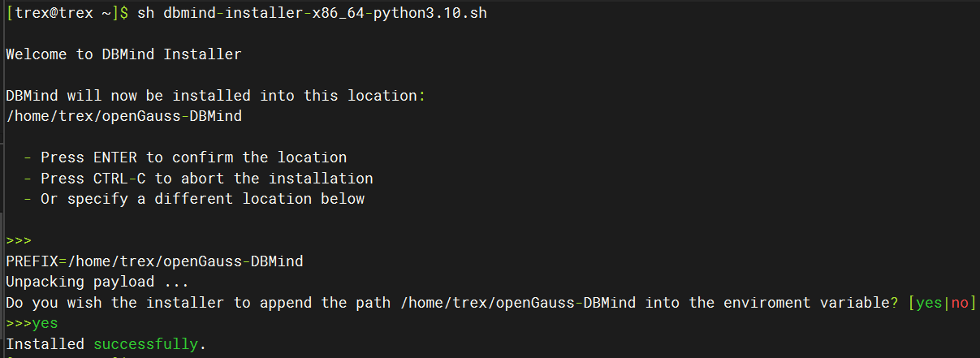The image size is (980, 358).
Task: Click the "Unpacking payload ..." text
Action: tap(97, 282)
